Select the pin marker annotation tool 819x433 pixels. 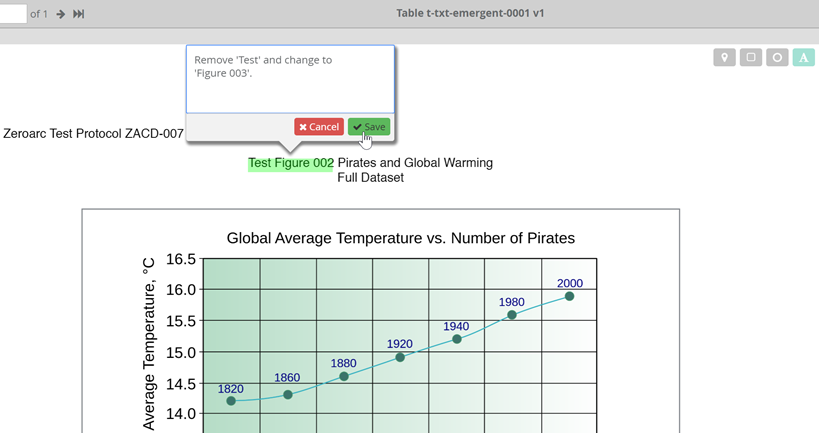[x=724, y=58]
